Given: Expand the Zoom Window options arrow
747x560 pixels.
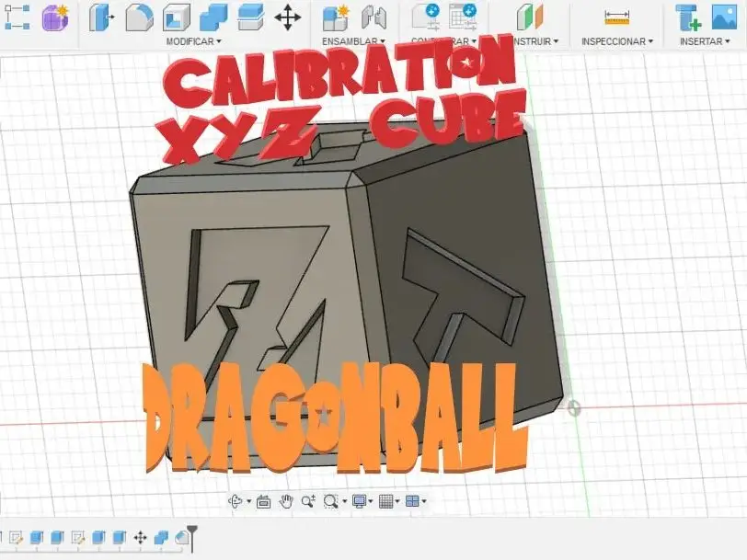Looking at the screenshot, I should point(344,501).
